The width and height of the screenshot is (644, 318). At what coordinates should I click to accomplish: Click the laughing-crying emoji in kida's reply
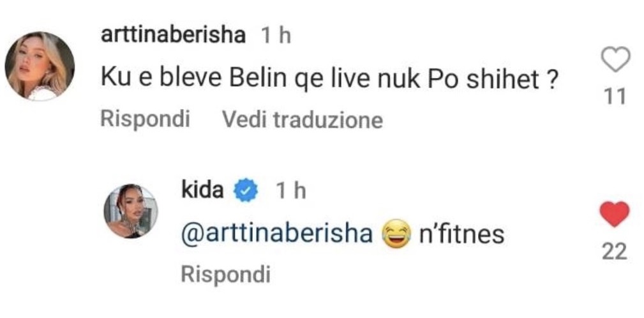click(x=396, y=234)
